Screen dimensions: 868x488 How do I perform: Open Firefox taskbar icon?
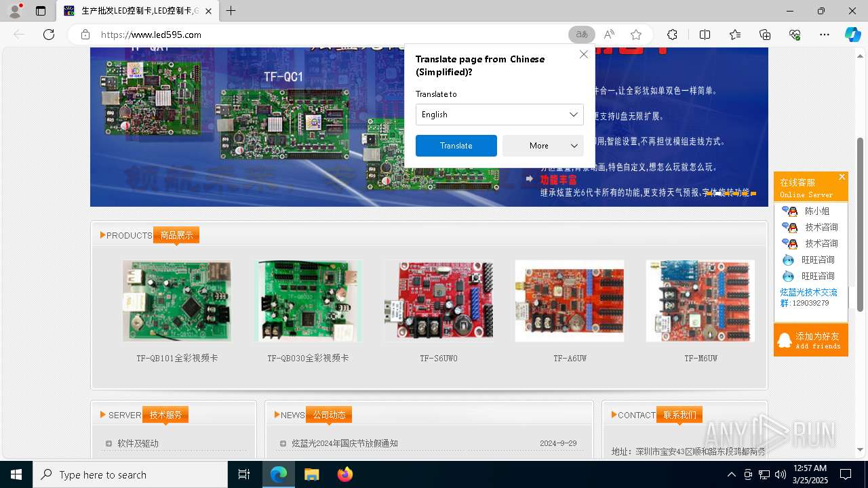pos(344,474)
